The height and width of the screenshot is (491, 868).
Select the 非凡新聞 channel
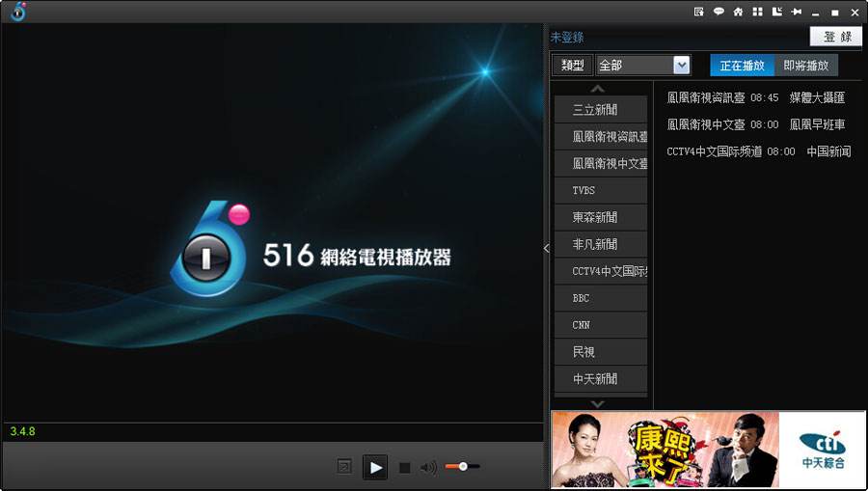(601, 244)
